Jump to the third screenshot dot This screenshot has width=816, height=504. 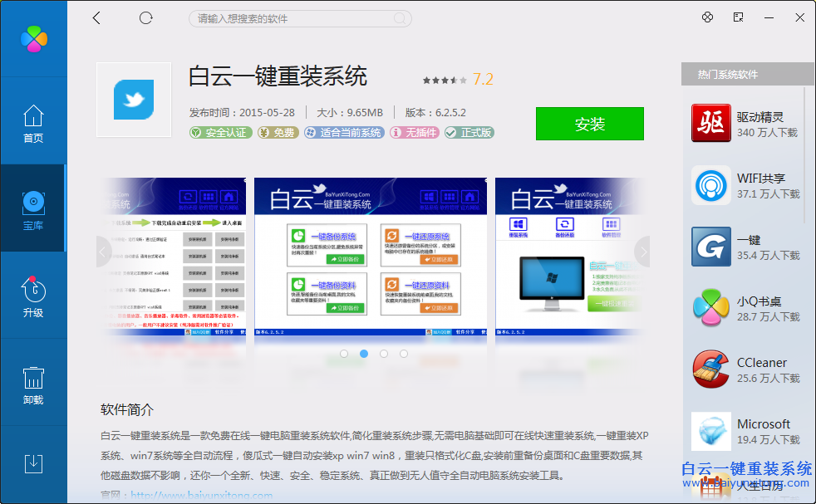(x=384, y=353)
